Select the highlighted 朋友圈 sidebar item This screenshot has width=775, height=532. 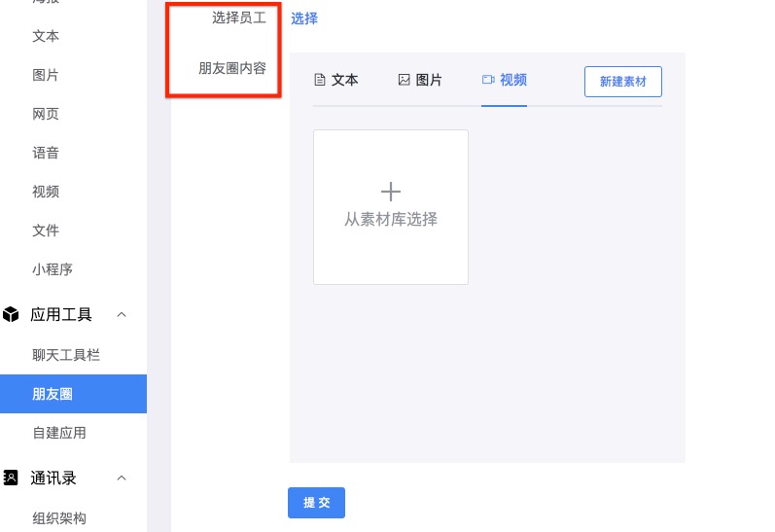[x=73, y=394]
